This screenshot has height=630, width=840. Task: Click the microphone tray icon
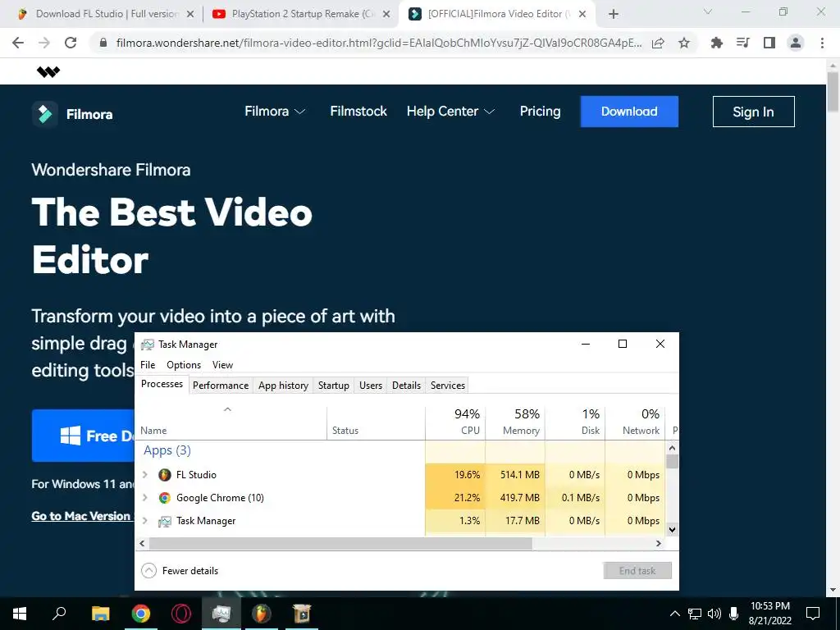(734, 614)
